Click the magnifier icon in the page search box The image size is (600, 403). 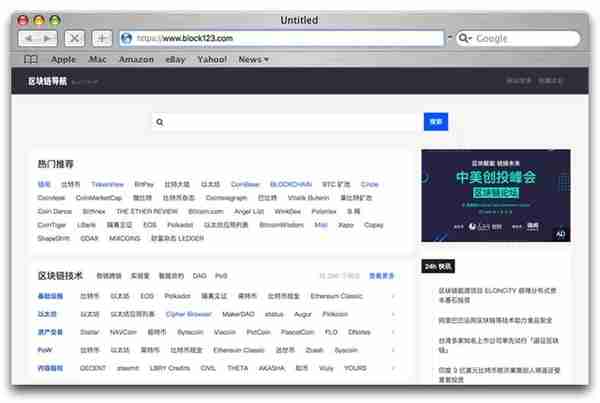[160, 122]
